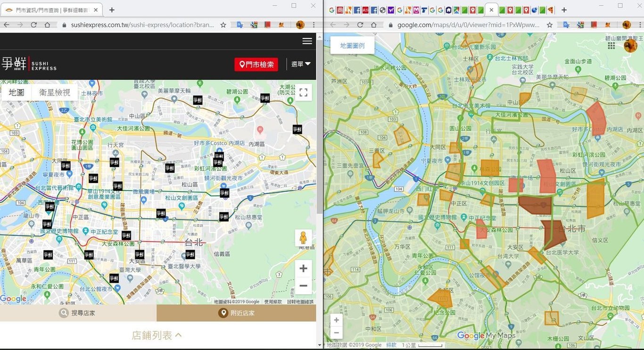The height and width of the screenshot is (350, 644).
Task: Click the Google My Maps logo
Action: [486, 335]
